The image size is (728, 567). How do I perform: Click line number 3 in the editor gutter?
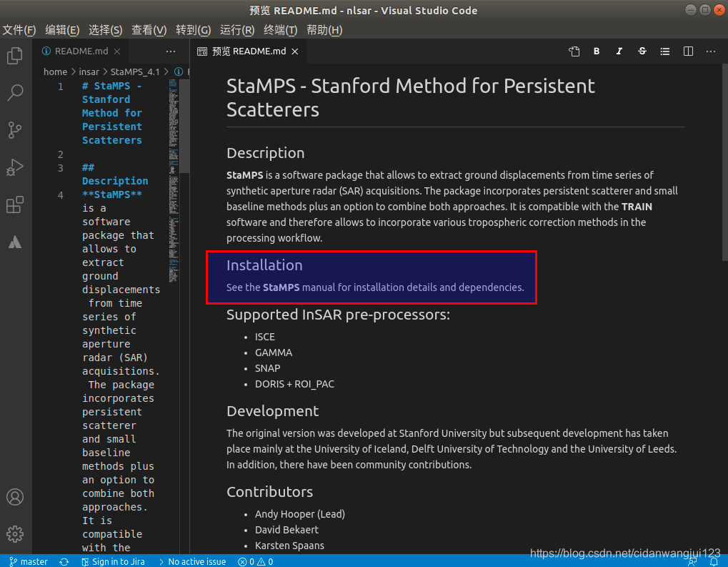60,168
